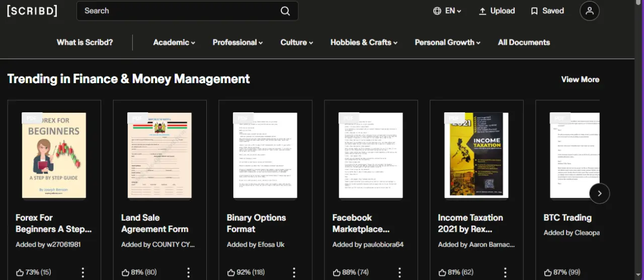Expand the Personal Growth menu
Image resolution: width=644 pixels, height=280 pixels.
[447, 42]
